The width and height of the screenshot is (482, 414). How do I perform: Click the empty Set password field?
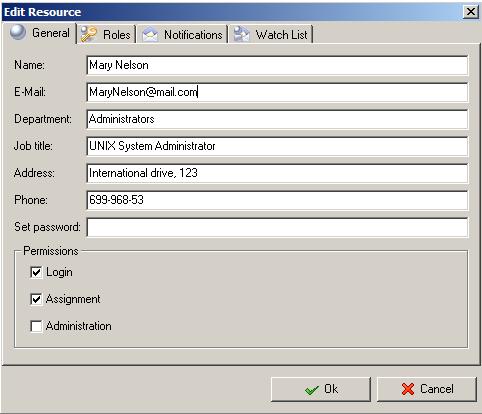[277, 227]
